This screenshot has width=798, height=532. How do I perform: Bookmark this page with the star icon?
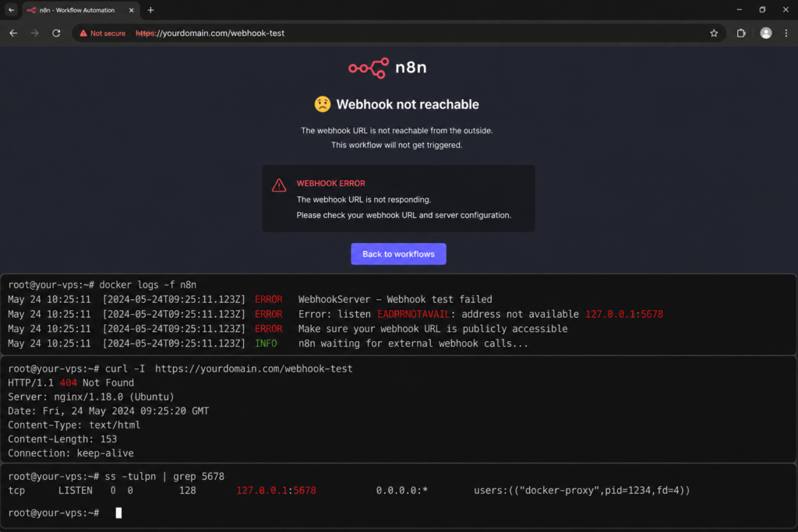714,33
